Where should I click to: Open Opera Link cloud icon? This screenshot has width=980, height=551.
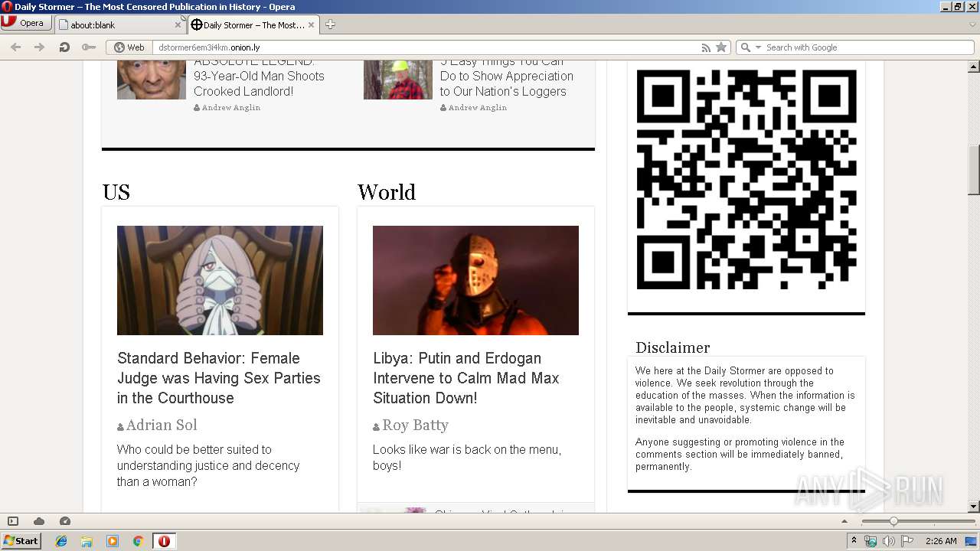pyautogui.click(x=39, y=521)
